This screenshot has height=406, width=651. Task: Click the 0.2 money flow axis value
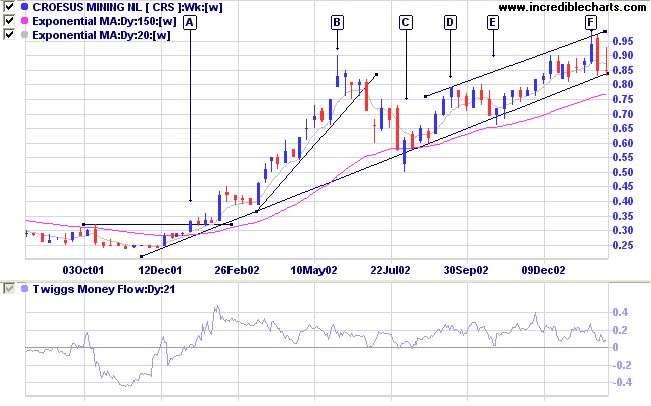click(620, 330)
